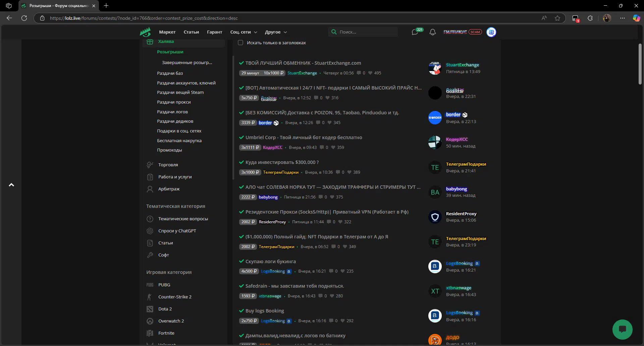Screen dimensions: 644x346
Task: Expand the Другое dropdown menu
Action: coord(276,32)
